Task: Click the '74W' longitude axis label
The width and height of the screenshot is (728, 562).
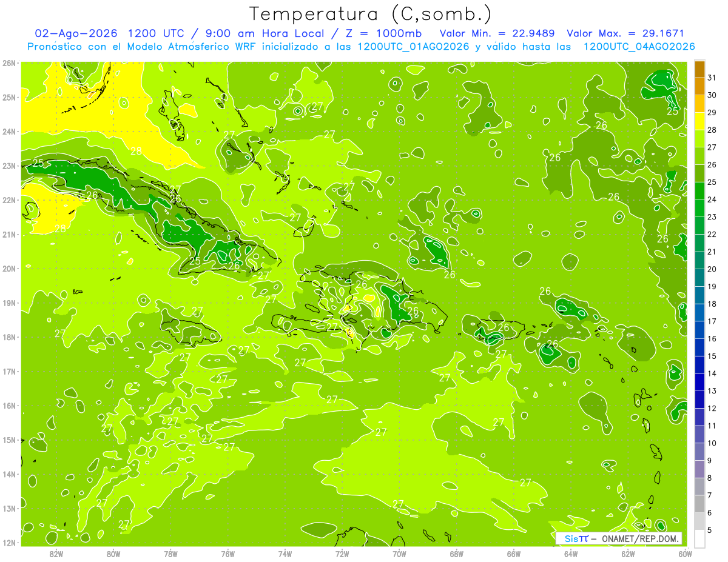Action: click(x=285, y=554)
